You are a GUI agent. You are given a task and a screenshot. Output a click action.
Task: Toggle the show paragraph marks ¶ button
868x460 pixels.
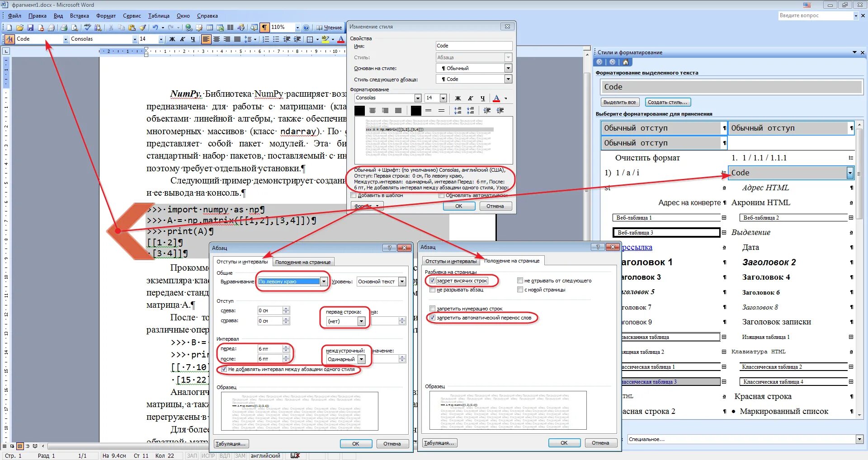tap(265, 28)
